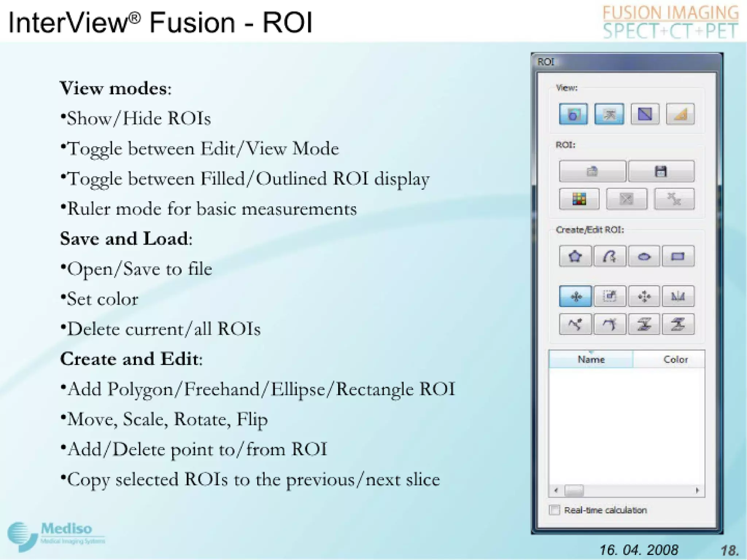
Task: Toggle Filled/Outlined ROI display button
Action: coord(645,114)
